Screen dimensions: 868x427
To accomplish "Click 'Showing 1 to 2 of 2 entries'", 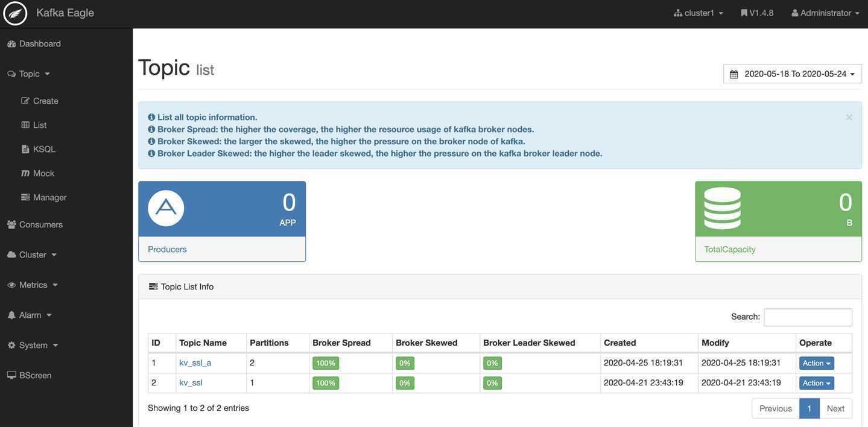I will pos(198,408).
